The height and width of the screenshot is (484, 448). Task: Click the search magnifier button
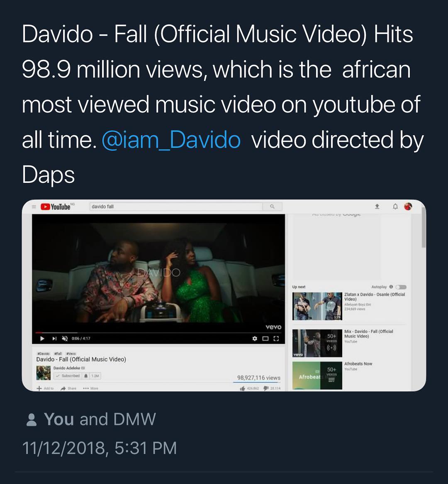click(x=272, y=207)
